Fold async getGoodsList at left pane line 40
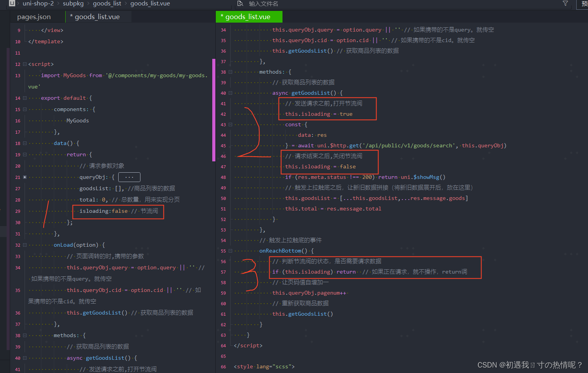This screenshot has height=373, width=588. click(x=25, y=358)
